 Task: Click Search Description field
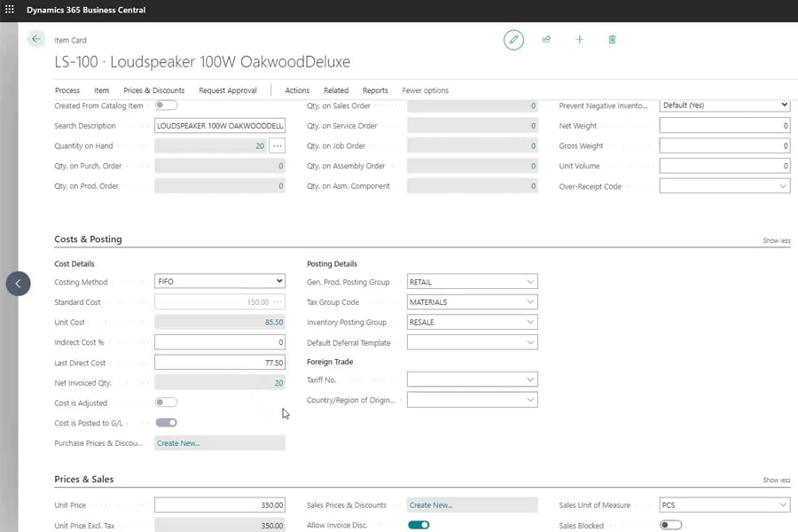220,126
